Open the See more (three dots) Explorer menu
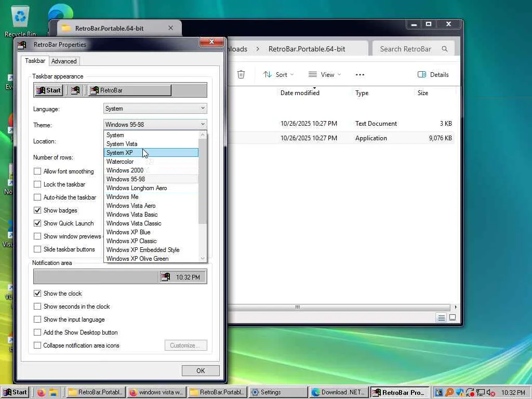Screen dimensions: 532x399 [x=360, y=75]
